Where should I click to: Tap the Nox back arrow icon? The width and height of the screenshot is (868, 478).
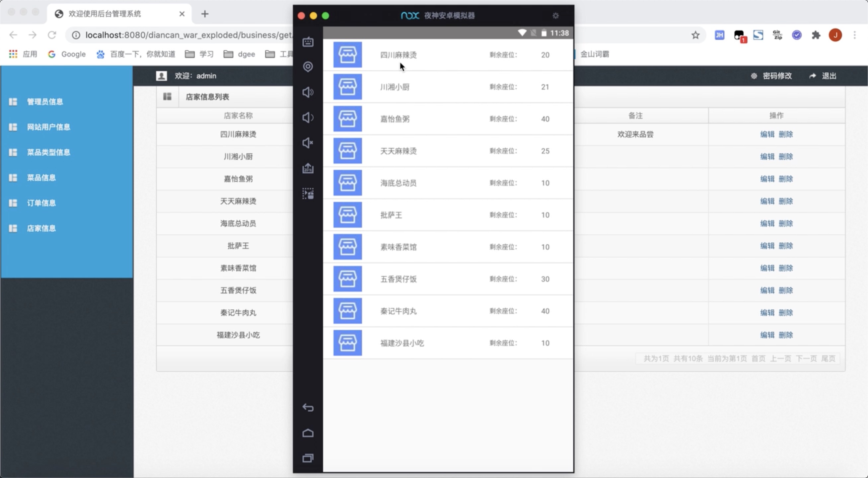(308, 408)
